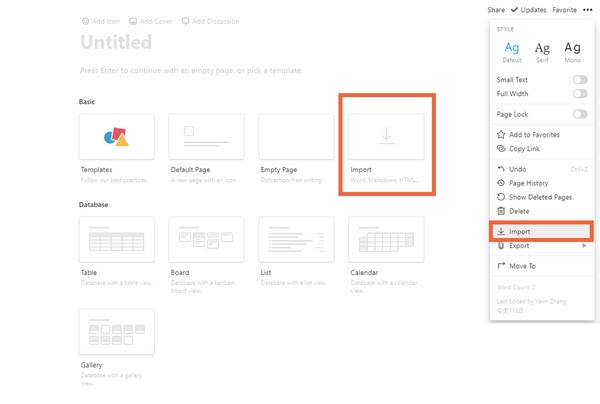The height and width of the screenshot is (404, 600).
Task: Click the Favorite button
Action: click(x=564, y=10)
